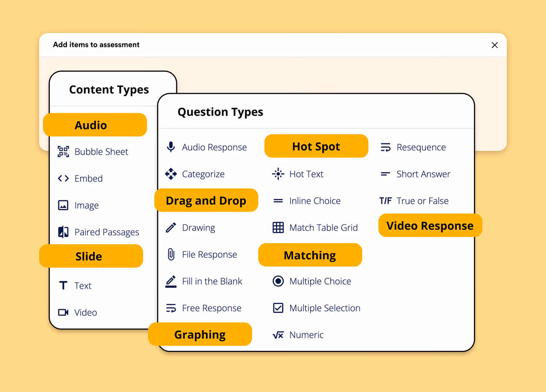Image resolution: width=546 pixels, height=392 pixels.
Task: Choose the Graphing question type
Action: [200, 334]
